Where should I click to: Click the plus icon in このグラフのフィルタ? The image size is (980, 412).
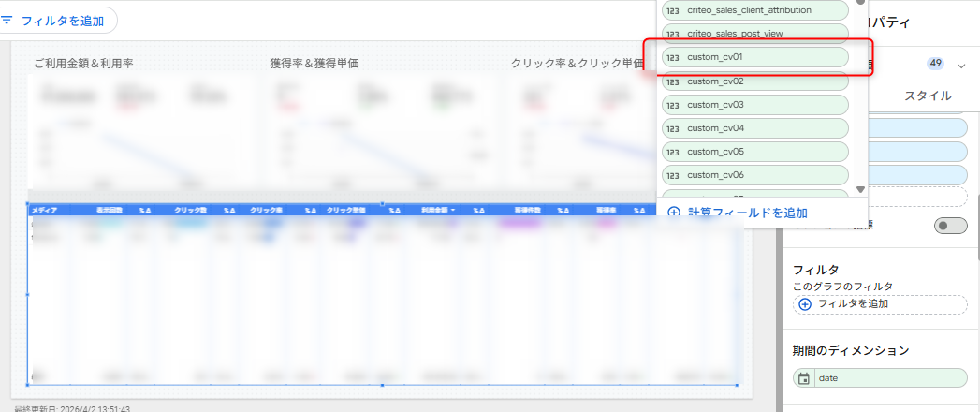click(805, 304)
